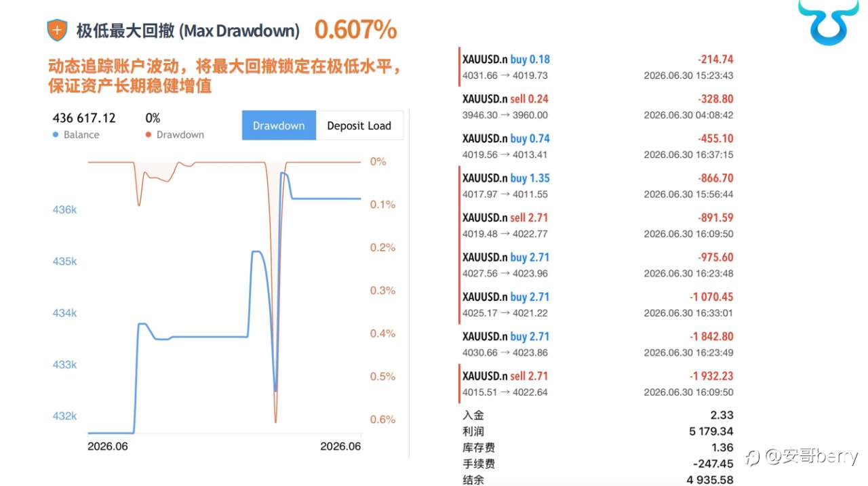Image resolution: width=868 pixels, height=486 pixels.
Task: Select the XAUUSD.n buy 1.35 trade
Action: [597, 186]
